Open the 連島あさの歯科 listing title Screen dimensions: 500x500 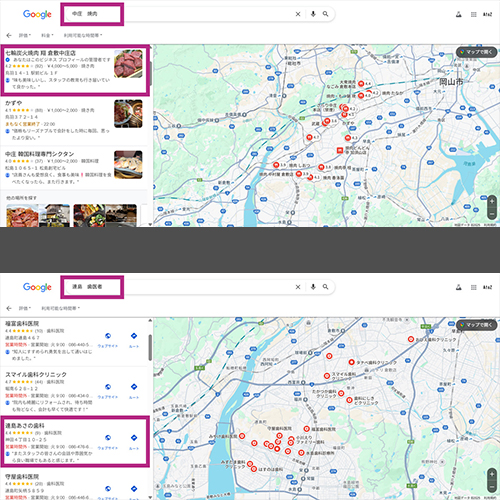pos(25,426)
